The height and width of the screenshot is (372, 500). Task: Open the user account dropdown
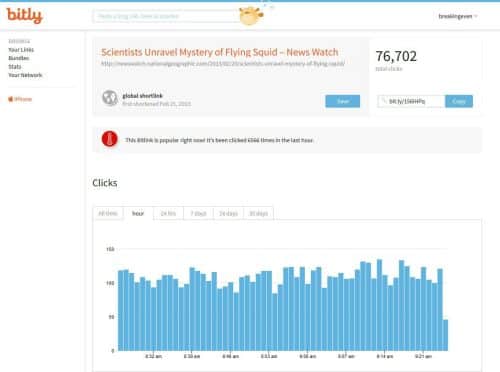[458, 16]
